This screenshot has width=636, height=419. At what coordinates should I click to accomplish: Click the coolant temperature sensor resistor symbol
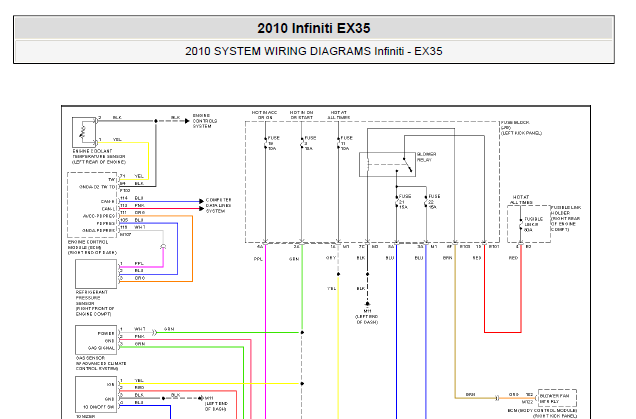[84, 132]
